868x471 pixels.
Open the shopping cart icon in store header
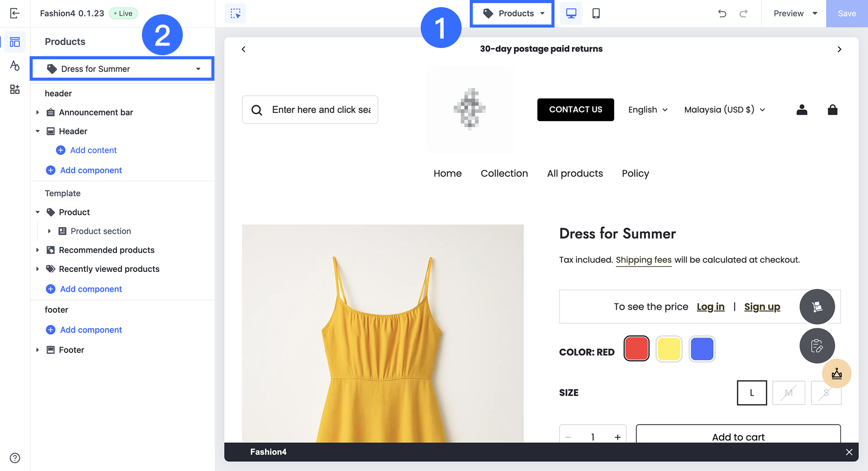point(832,109)
